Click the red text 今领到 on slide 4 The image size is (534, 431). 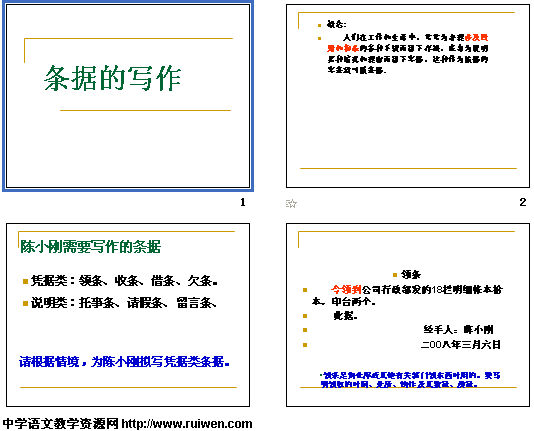[x=346, y=290]
